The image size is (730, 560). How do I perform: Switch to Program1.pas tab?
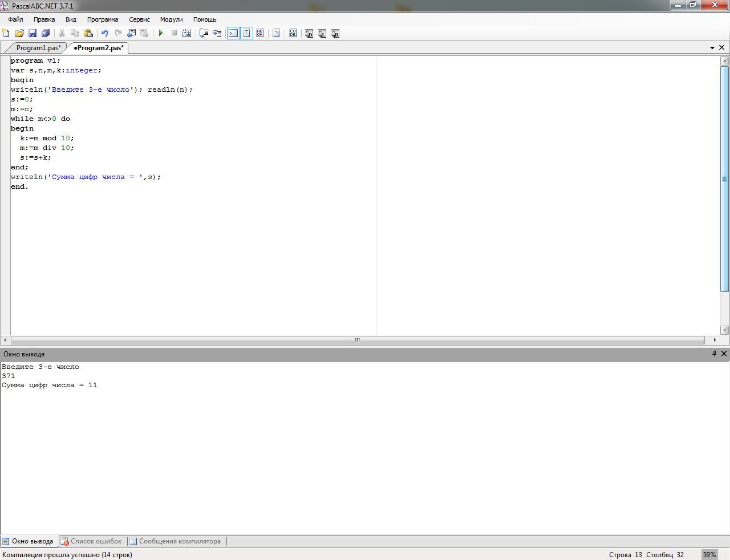click(x=38, y=48)
